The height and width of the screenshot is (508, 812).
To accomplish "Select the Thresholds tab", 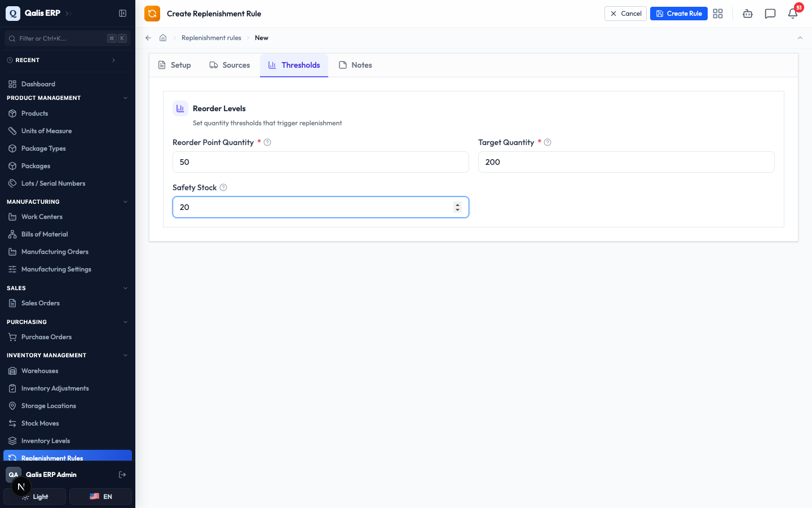I will [294, 65].
